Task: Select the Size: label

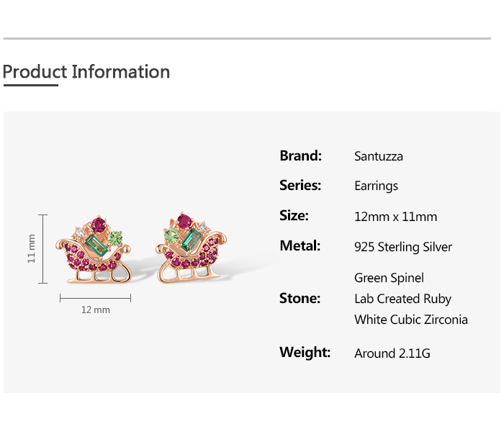Action: pos(294,216)
